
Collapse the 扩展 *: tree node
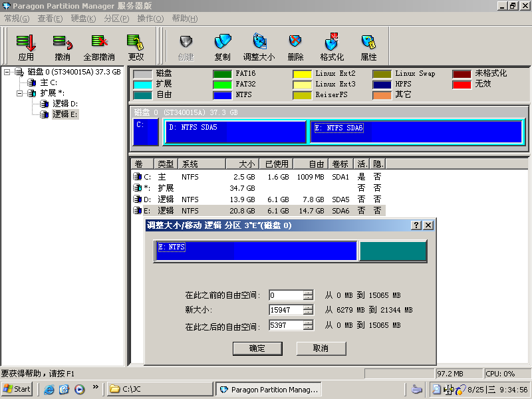(x=19, y=93)
